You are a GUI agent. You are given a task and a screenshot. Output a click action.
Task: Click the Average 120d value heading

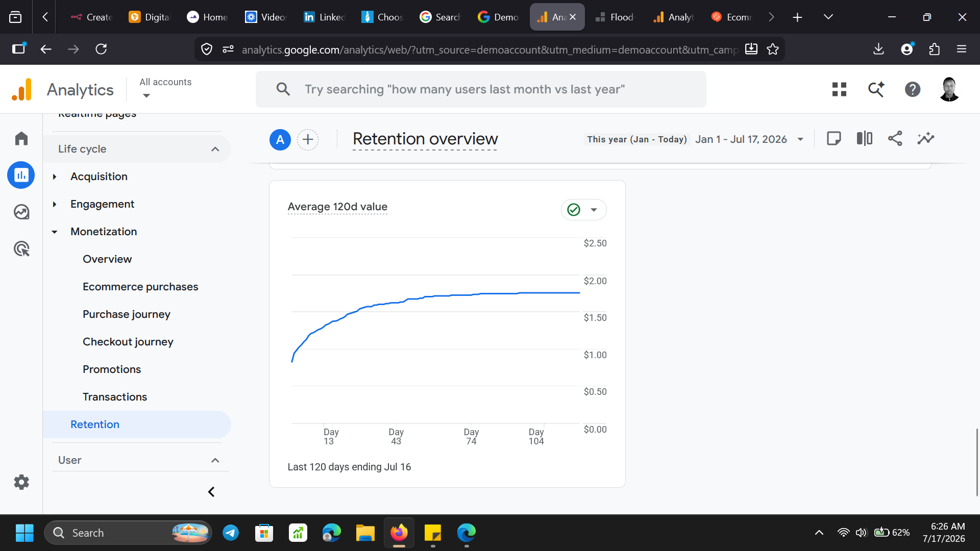click(337, 207)
